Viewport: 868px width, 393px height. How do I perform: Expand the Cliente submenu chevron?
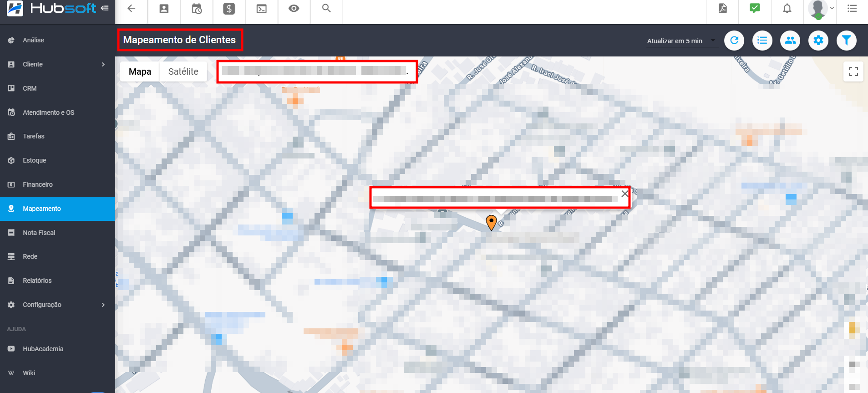[103, 64]
